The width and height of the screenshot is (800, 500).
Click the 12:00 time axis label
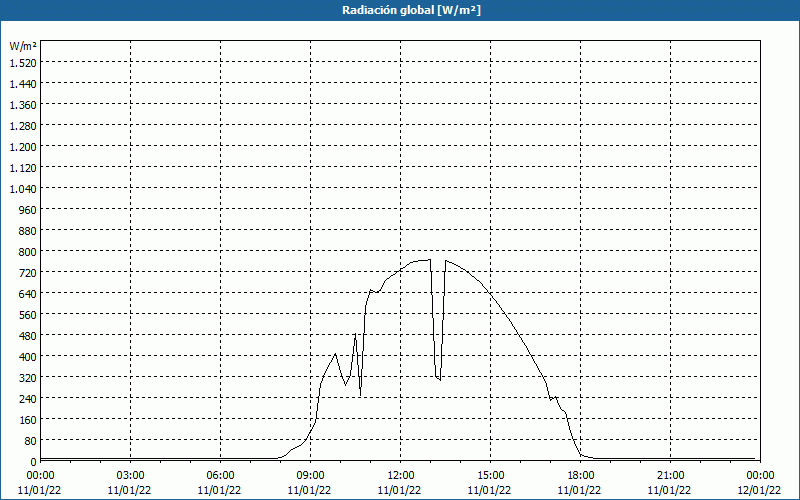click(x=401, y=476)
